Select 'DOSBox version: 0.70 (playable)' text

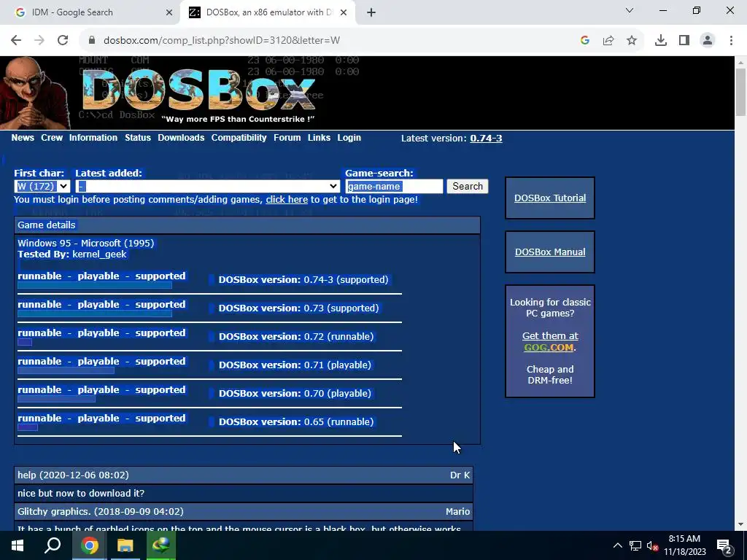click(x=295, y=393)
